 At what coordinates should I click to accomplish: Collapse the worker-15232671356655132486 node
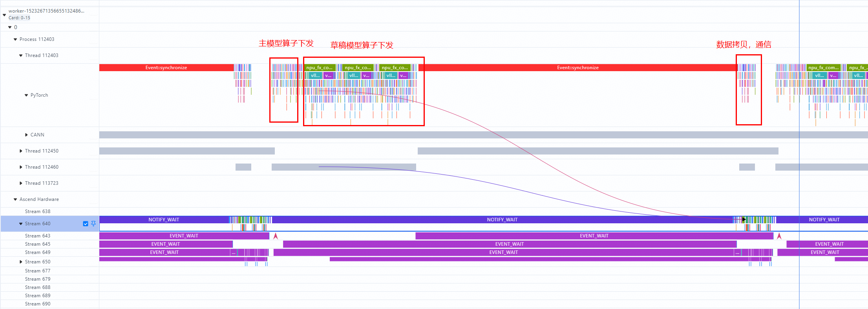pyautogui.click(x=4, y=15)
